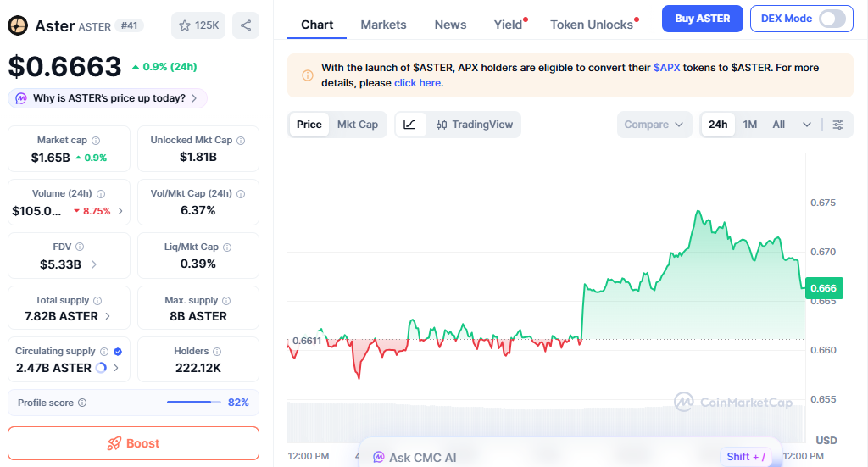
Task: Open Unlocked Mkt Cap info icon
Action: coord(241,141)
